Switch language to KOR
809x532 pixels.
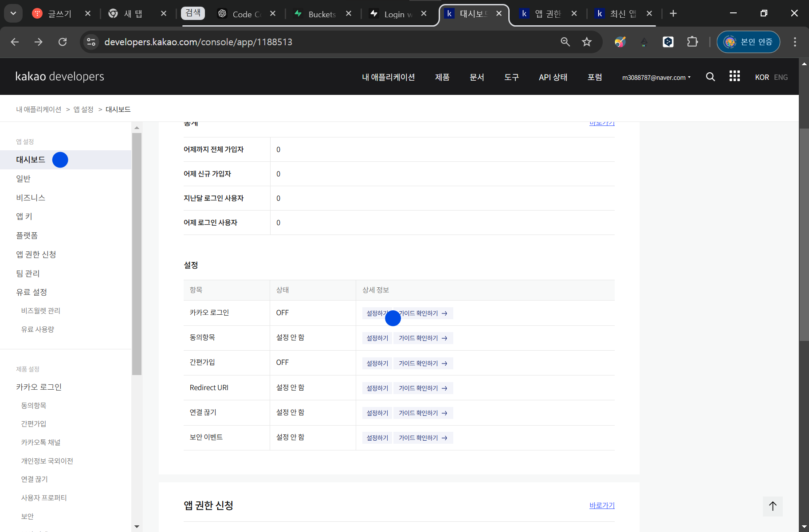(762, 77)
